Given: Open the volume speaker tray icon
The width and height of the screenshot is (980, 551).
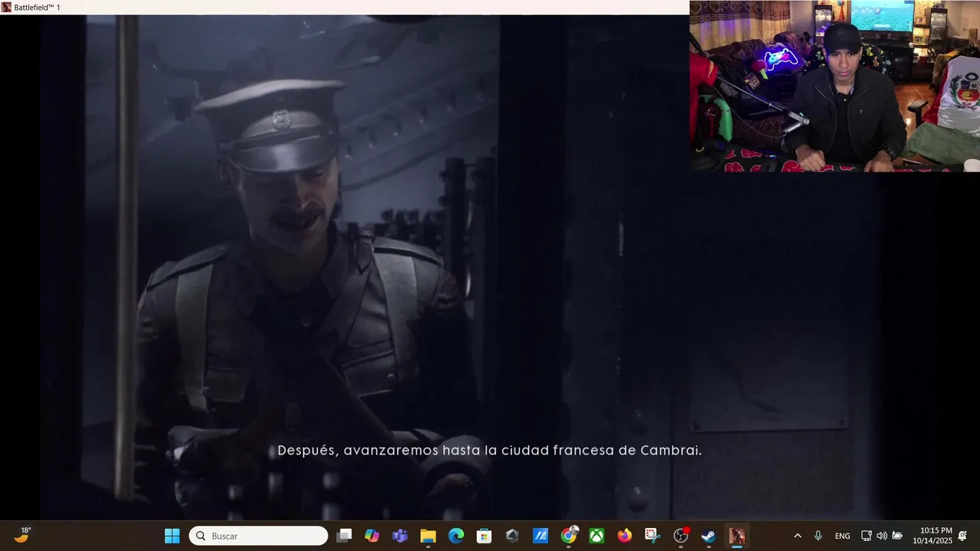Looking at the screenshot, I should [x=881, y=536].
